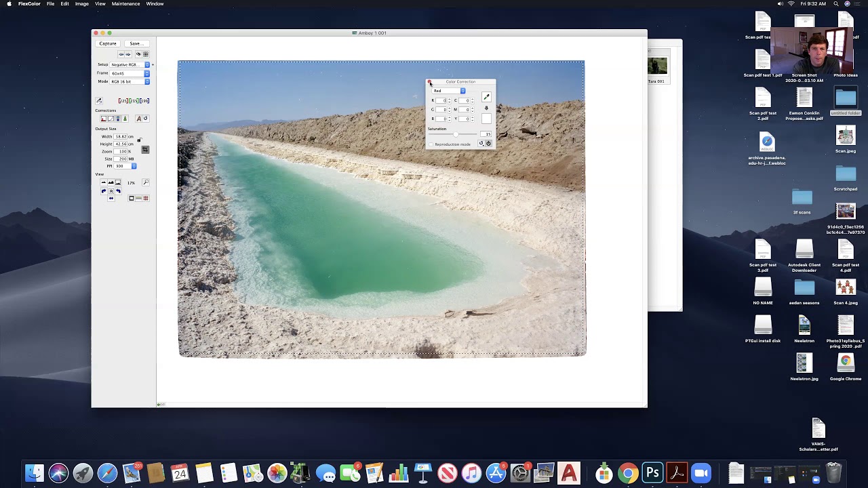Pick a color with Color Correction eyedropper
Screen dimensions: 868x488
[x=486, y=97]
